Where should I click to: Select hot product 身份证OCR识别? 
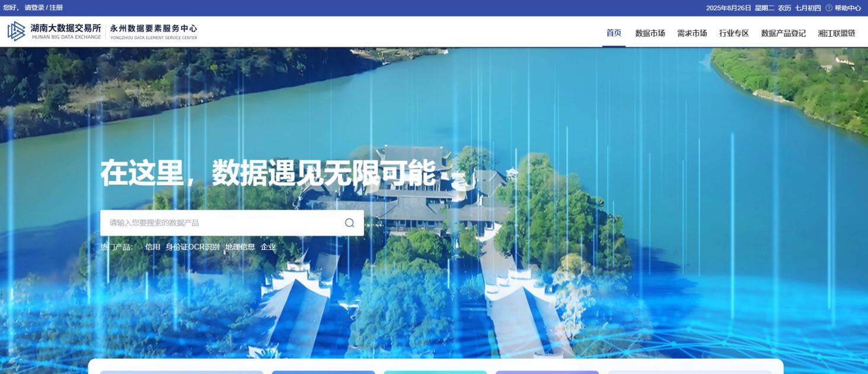(x=192, y=247)
